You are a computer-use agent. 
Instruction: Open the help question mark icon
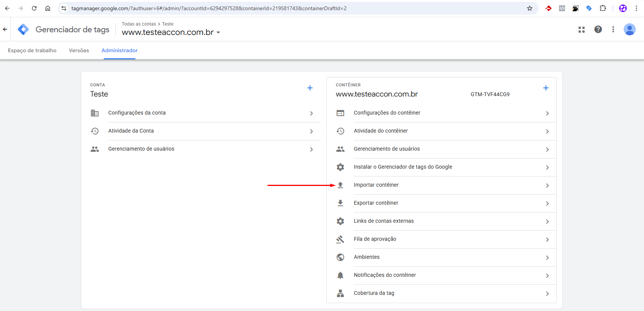tap(598, 29)
